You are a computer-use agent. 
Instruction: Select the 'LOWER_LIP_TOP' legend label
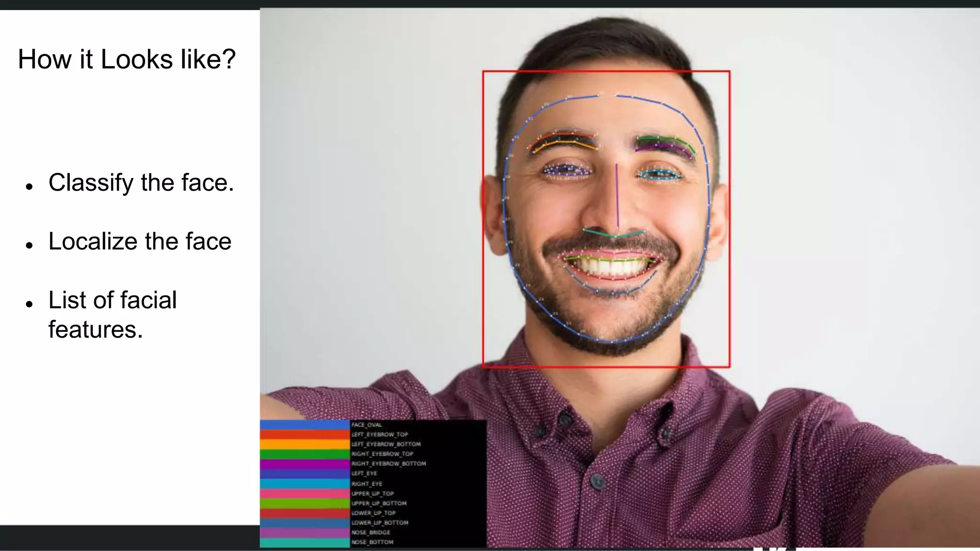373,513
